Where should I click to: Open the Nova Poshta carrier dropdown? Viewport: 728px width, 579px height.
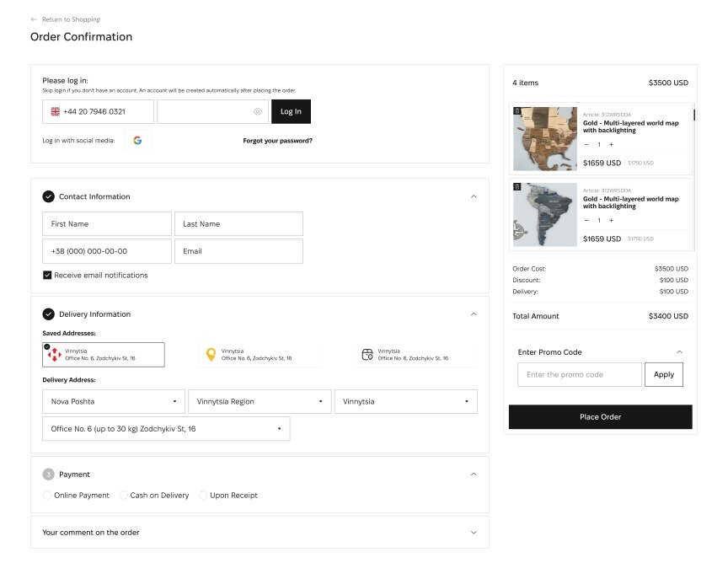click(114, 402)
